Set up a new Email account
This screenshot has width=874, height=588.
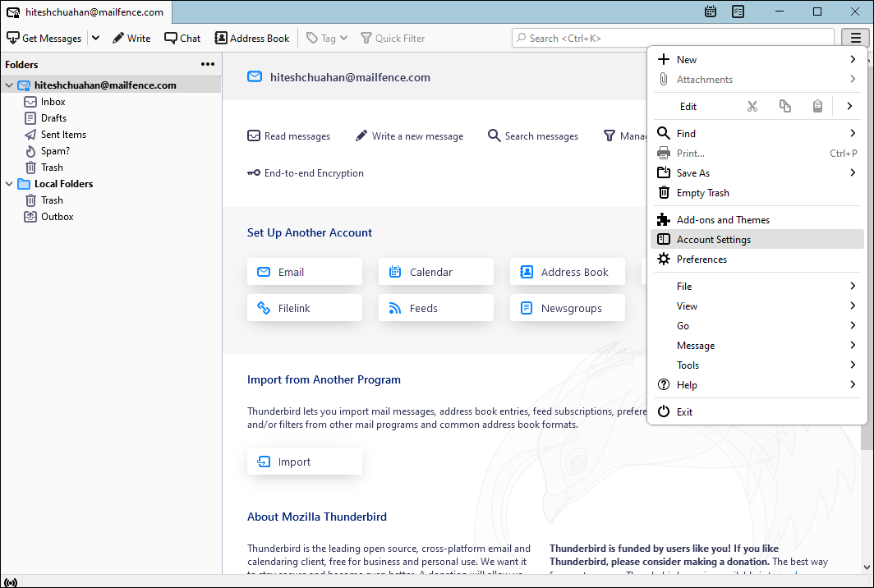click(304, 272)
